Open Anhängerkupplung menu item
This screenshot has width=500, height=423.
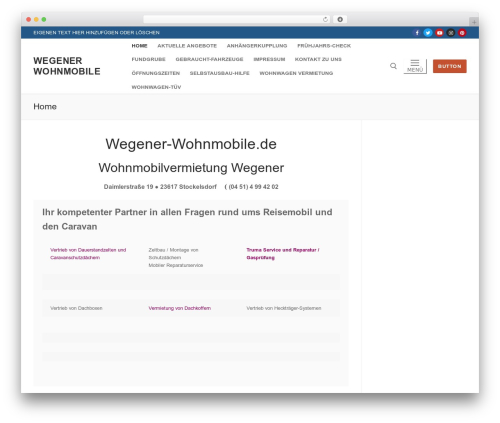coord(257,46)
